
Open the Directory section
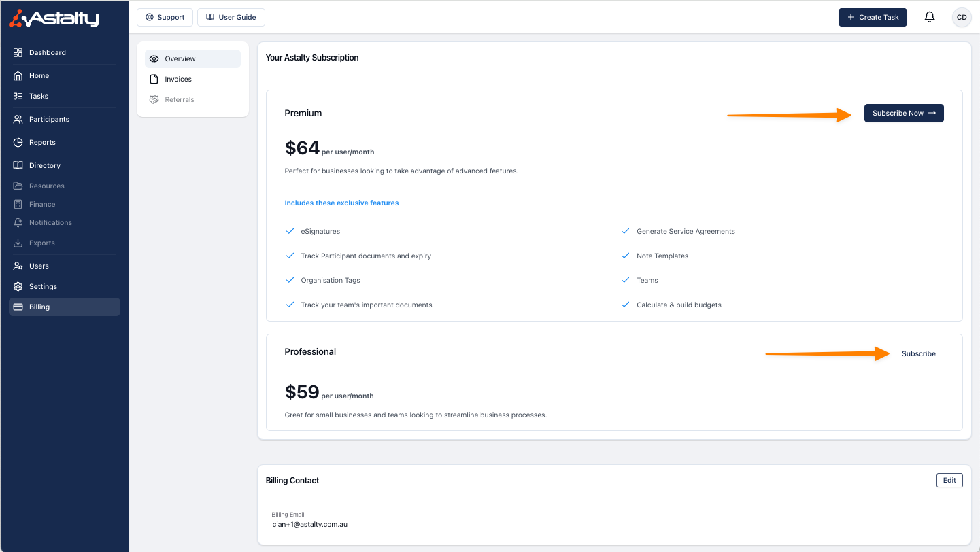click(x=65, y=165)
